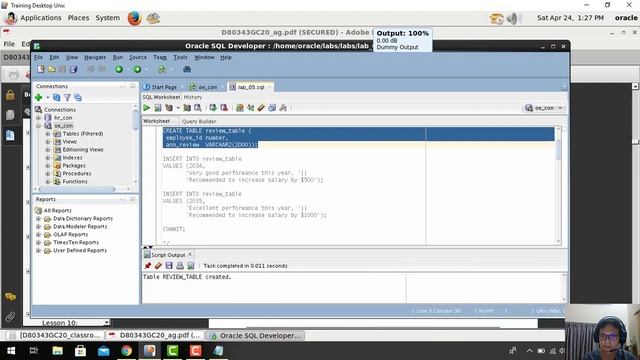640x360 pixels.
Task: Expand the Packages node
Action: pyautogui.click(x=47, y=165)
